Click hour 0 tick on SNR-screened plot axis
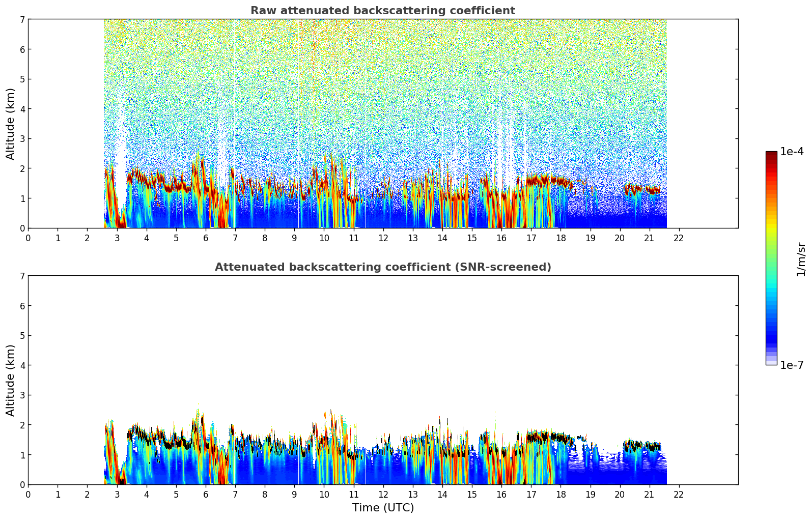812x519 pixels. (x=28, y=494)
